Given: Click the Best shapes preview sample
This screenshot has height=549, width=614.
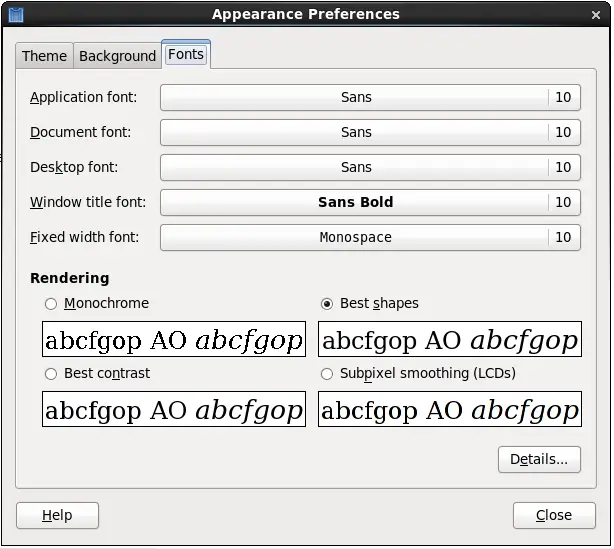Looking at the screenshot, I should pyautogui.click(x=450, y=340).
